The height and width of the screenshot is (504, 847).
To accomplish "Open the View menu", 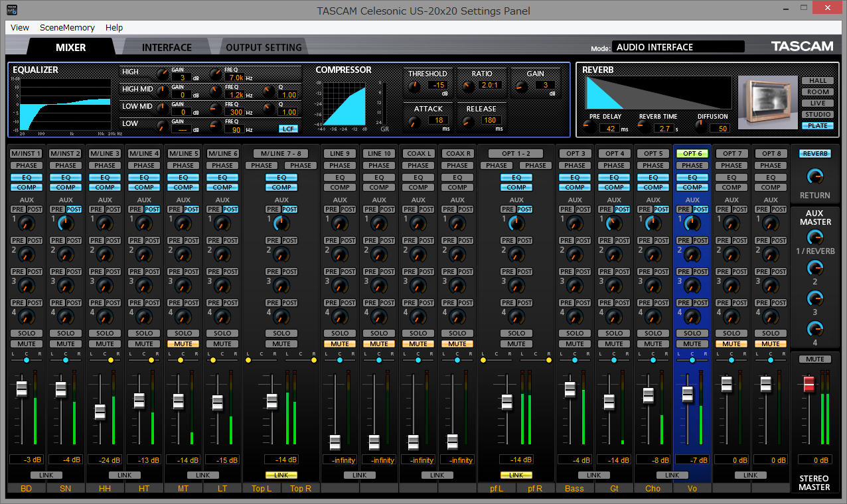I will pos(20,27).
